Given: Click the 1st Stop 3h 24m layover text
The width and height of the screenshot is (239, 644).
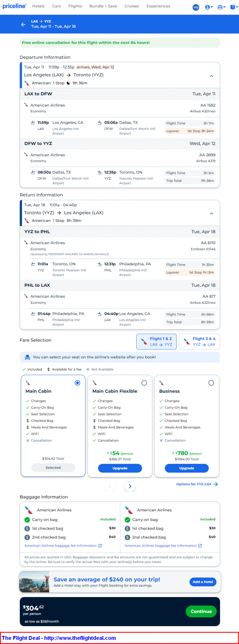Looking at the screenshot, I should point(200,131).
